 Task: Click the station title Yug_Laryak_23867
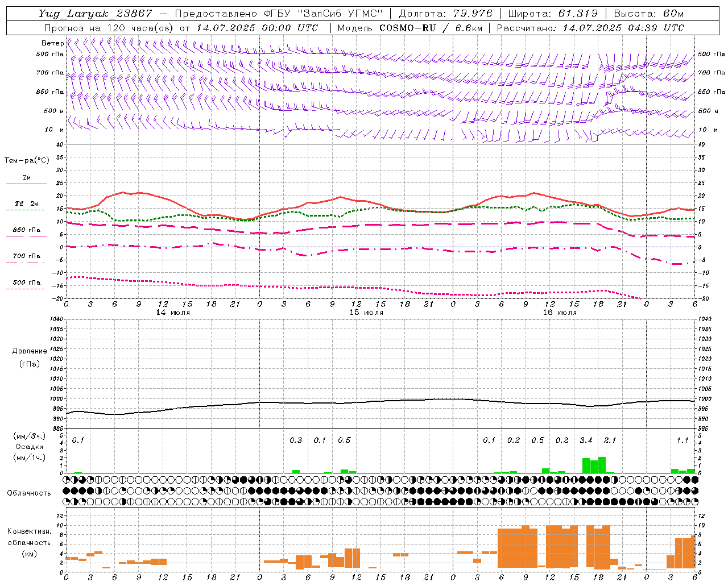pos(96,14)
